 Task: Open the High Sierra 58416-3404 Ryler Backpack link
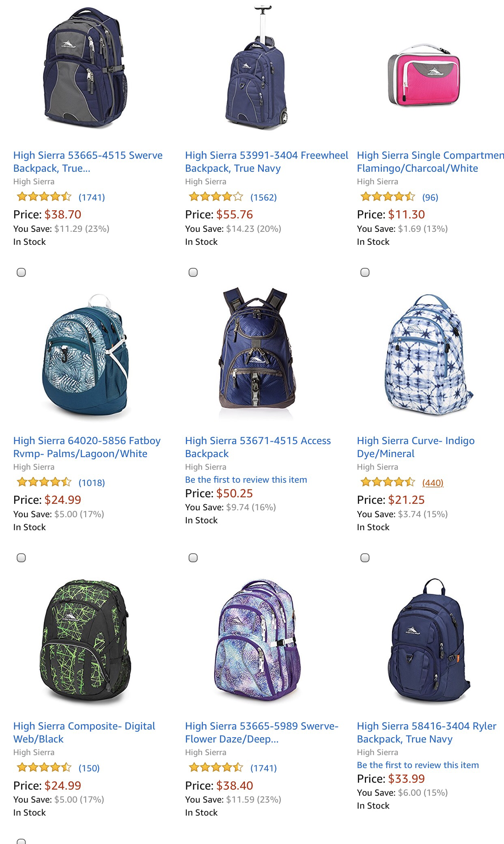[x=426, y=732]
